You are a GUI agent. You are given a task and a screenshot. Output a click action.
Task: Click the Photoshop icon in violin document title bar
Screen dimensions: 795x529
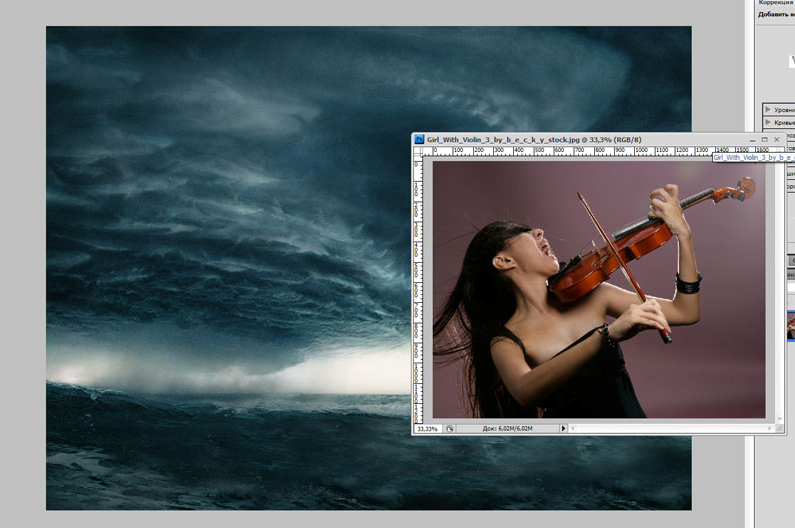pyautogui.click(x=419, y=139)
